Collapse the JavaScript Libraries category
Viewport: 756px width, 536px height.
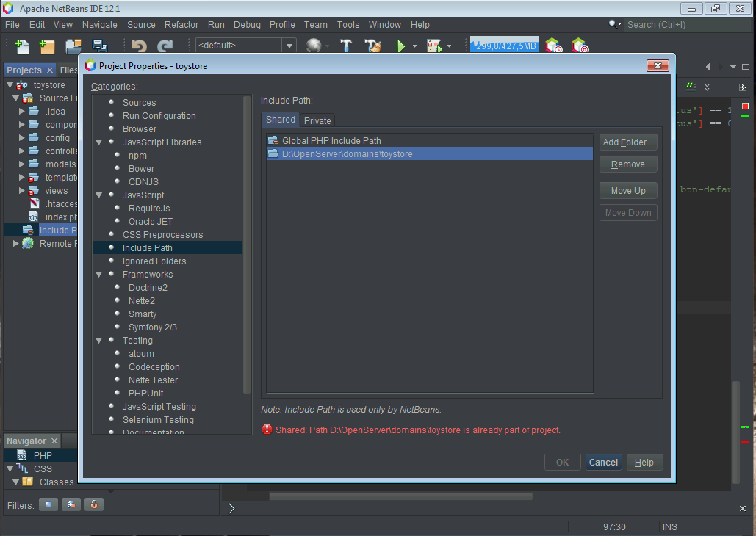coord(99,142)
